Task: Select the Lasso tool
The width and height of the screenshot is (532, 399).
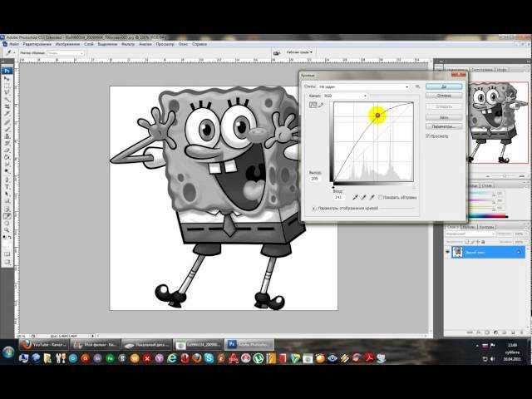Action: (7, 91)
